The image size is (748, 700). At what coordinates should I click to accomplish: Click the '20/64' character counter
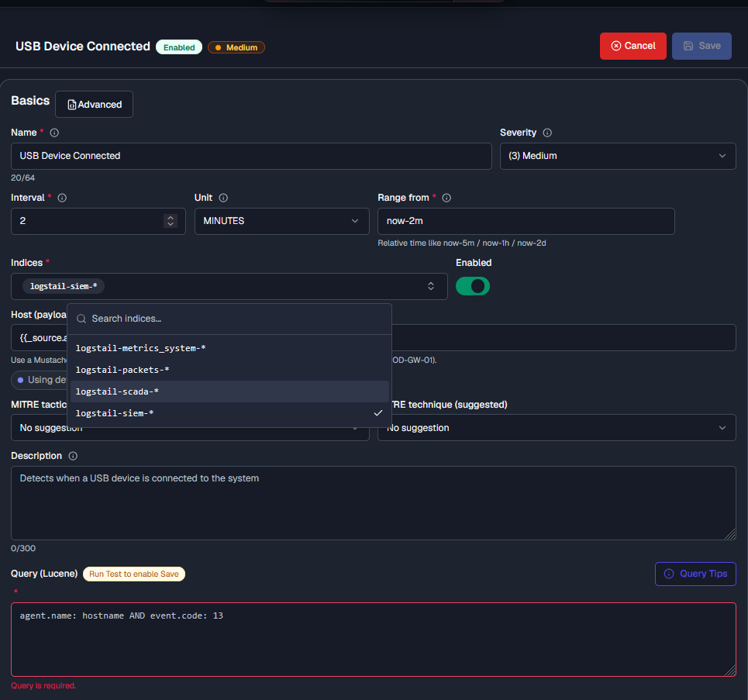coord(23,178)
